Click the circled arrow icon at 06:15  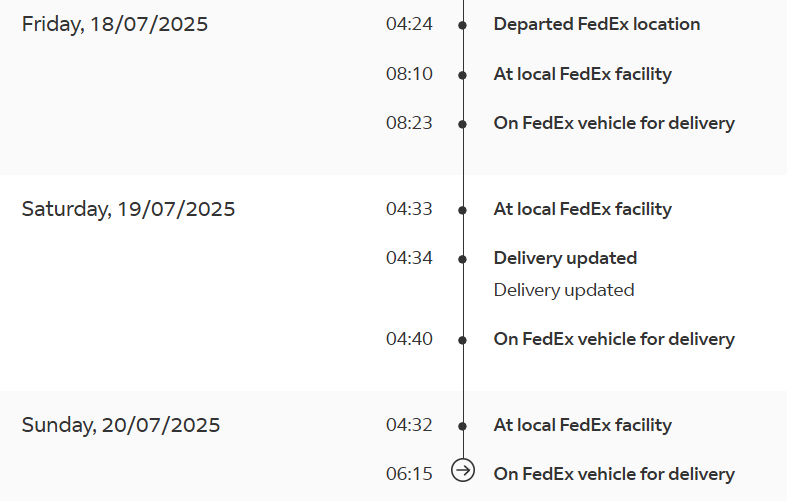coord(463,470)
